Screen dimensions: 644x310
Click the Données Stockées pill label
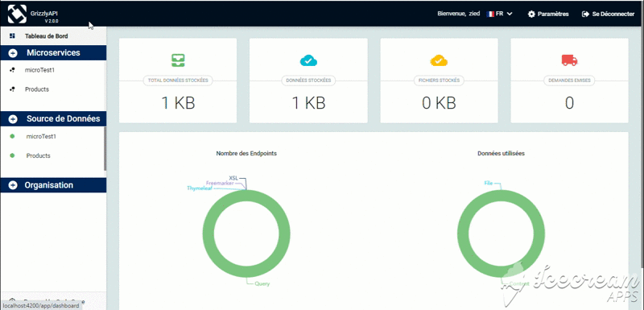(x=308, y=81)
